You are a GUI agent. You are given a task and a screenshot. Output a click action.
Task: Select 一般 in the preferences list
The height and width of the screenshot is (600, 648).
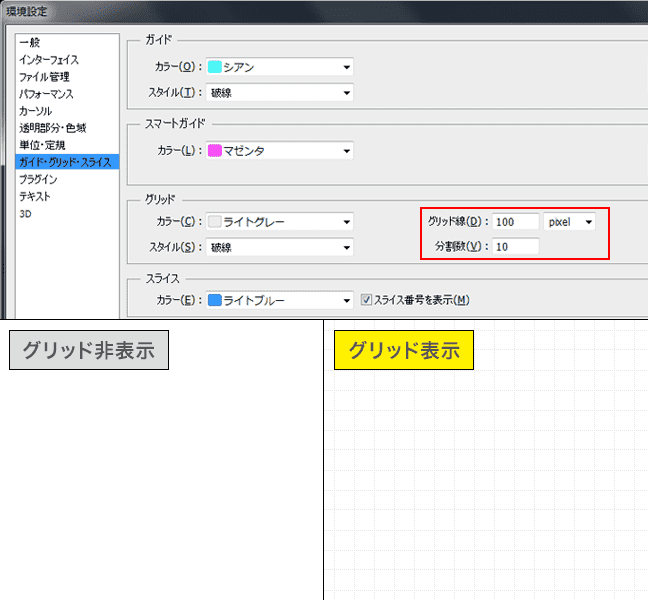pyautogui.click(x=29, y=43)
